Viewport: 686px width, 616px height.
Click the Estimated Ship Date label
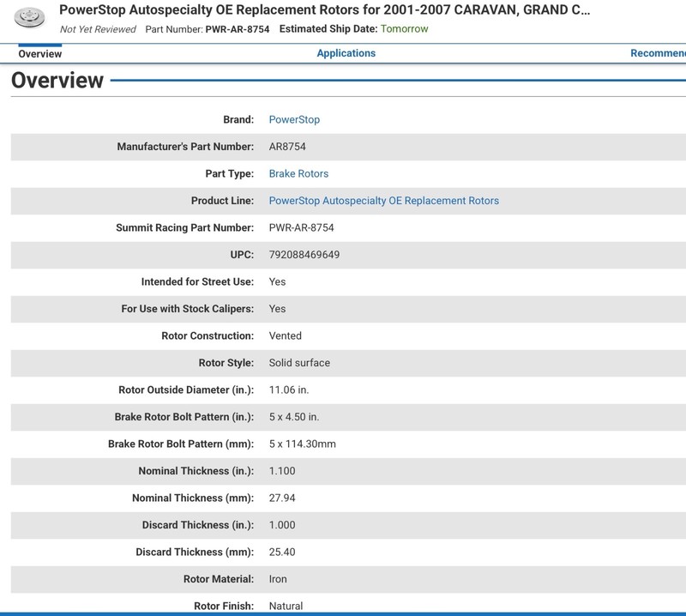coord(328,29)
